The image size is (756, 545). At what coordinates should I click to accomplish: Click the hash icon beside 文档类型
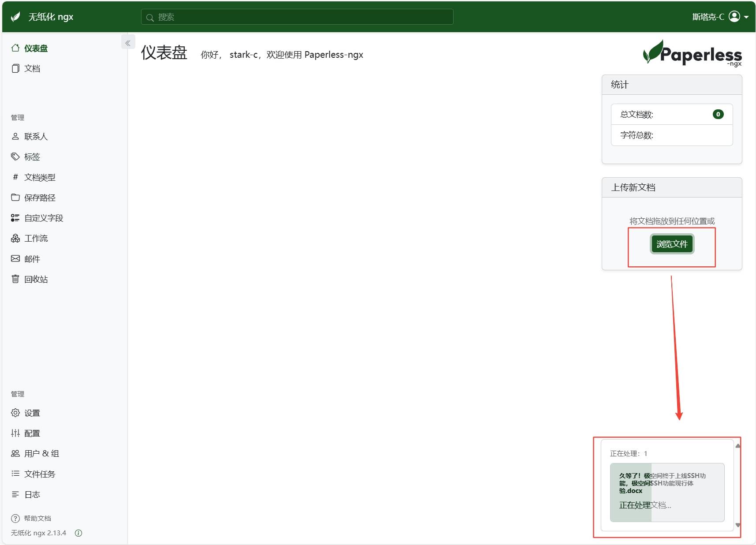coord(15,177)
